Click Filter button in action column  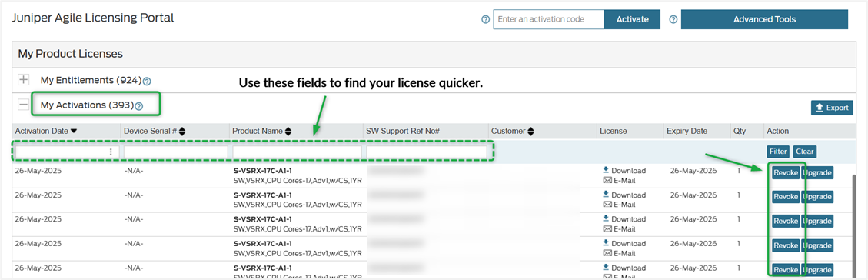click(x=778, y=151)
